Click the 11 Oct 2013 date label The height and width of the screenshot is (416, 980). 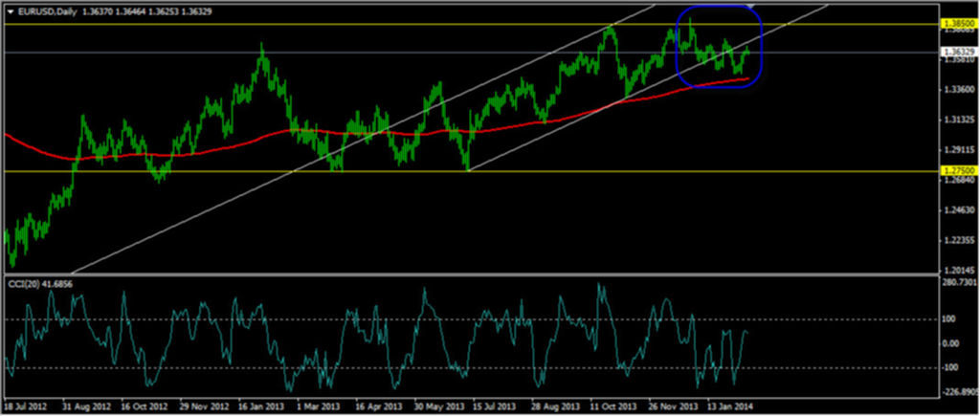[x=613, y=406]
